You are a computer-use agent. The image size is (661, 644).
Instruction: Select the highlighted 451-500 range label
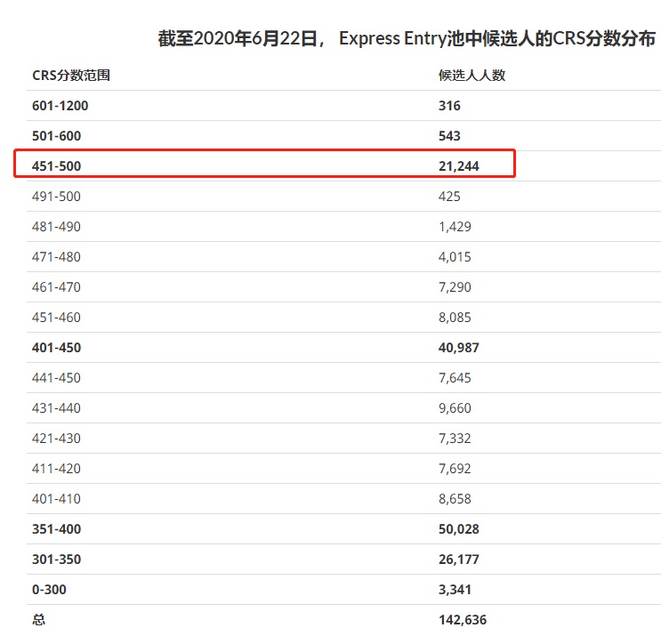coord(56,166)
